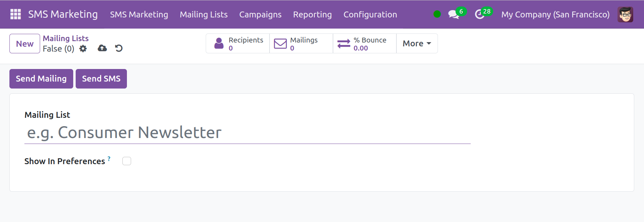Screen dimensions: 644x222
Task: Open the Reporting menu
Action: (x=312, y=14)
